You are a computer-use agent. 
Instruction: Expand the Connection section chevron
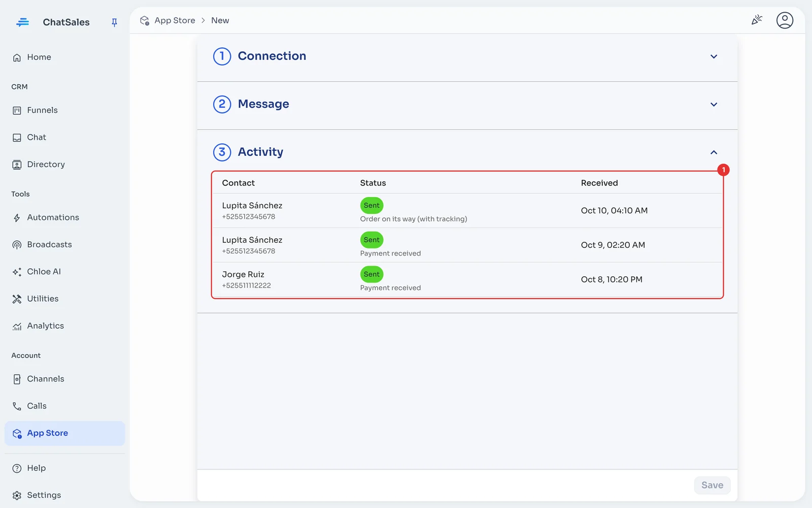click(714, 56)
